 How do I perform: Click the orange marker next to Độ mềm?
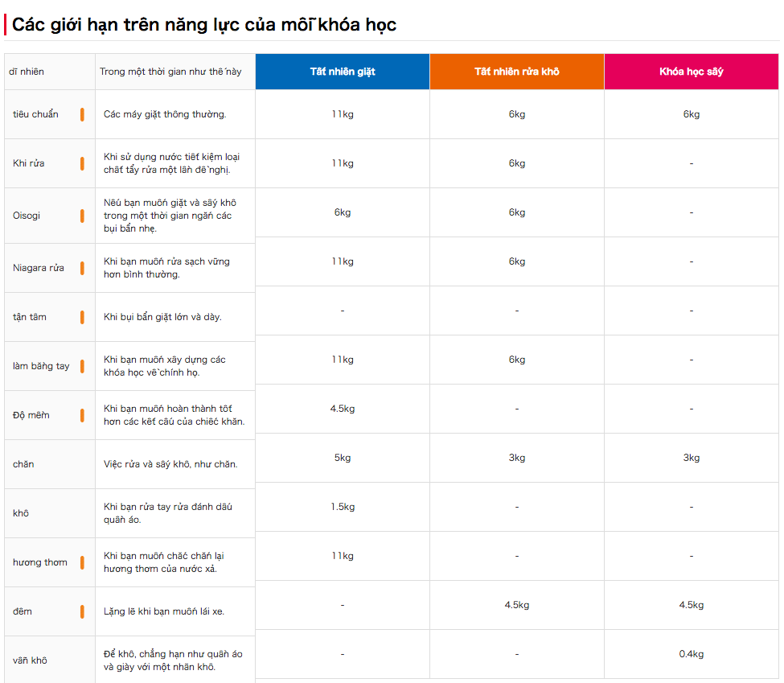pos(82,415)
